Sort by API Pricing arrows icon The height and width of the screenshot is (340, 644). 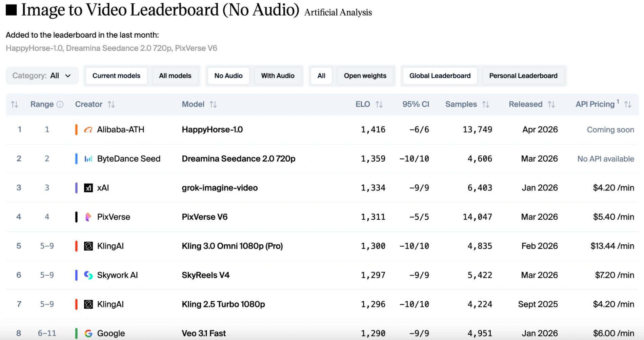[x=628, y=104]
